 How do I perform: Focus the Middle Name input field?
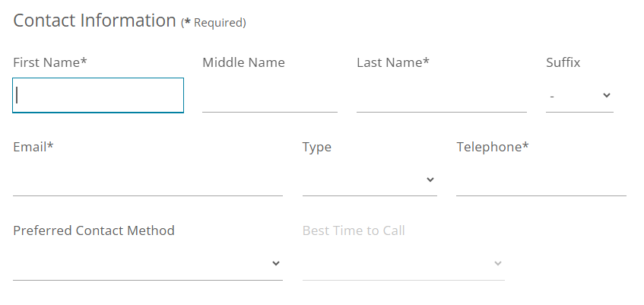coord(269,97)
